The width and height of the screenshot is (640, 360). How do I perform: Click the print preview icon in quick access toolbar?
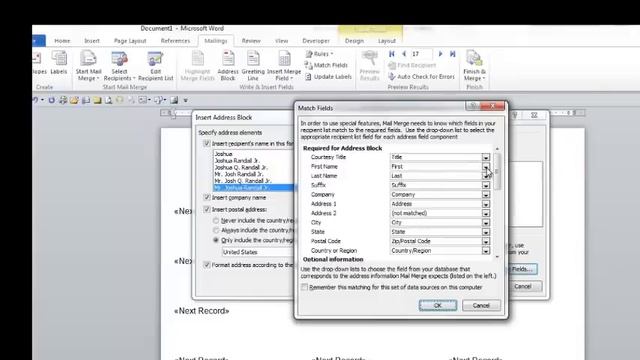click(109, 100)
